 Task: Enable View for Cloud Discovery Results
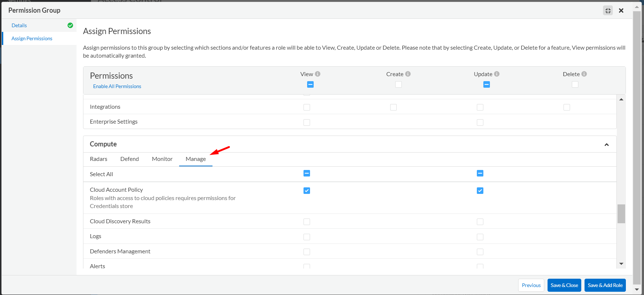tap(307, 222)
